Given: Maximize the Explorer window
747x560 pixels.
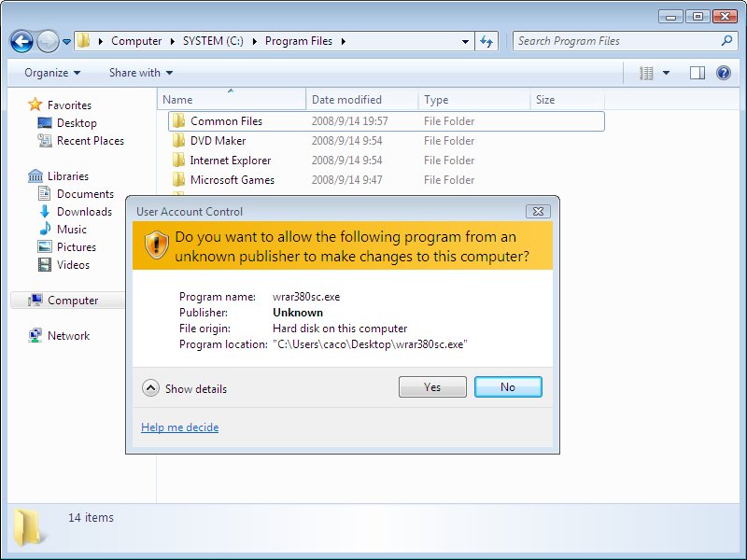Looking at the screenshot, I should pos(698,17).
